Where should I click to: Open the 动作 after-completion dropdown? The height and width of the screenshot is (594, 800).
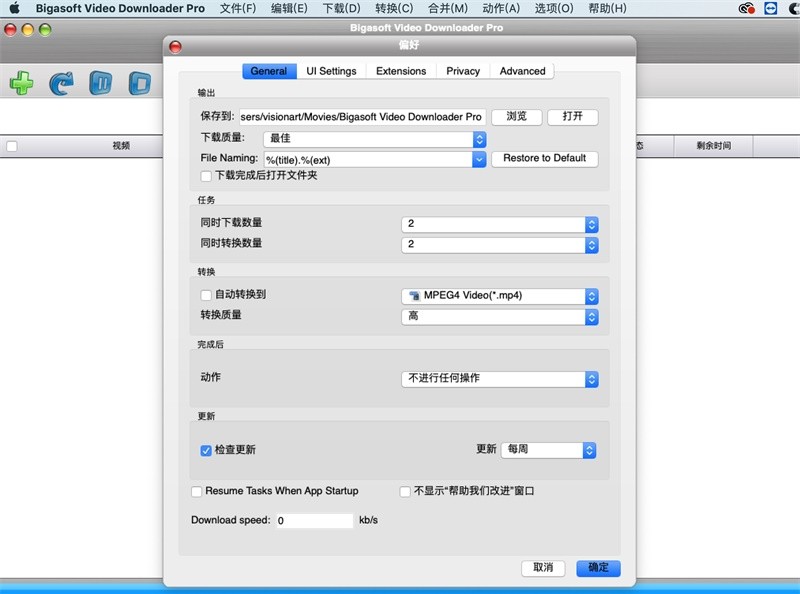point(500,379)
